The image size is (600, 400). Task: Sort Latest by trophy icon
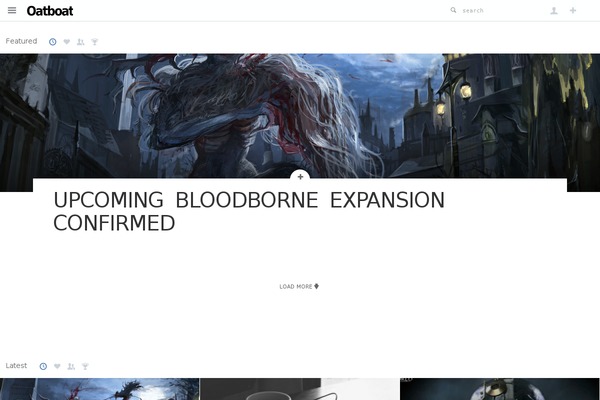[85, 366]
